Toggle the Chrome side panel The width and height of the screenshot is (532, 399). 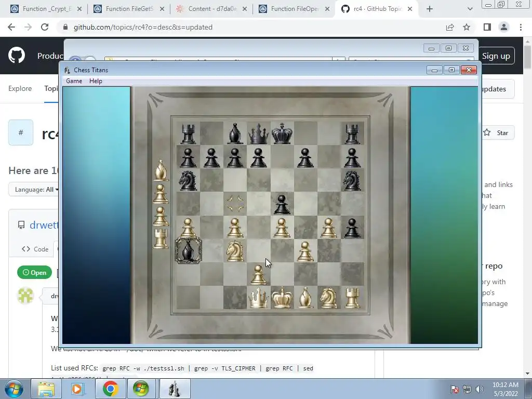point(487,27)
